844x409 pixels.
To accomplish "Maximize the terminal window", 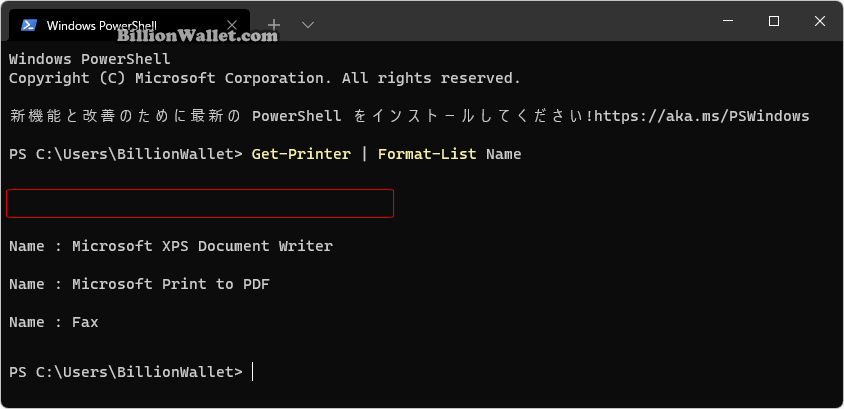I will [x=774, y=21].
